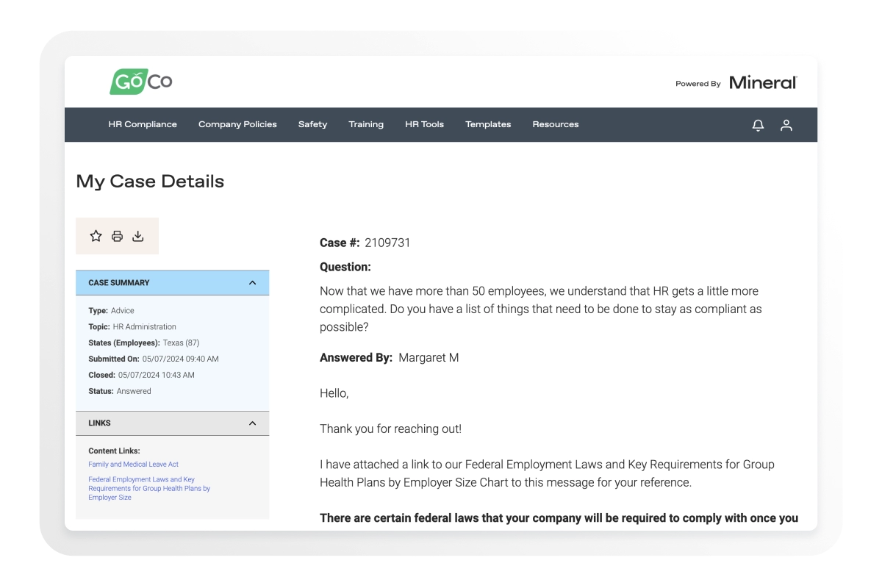This screenshot has height=588, width=882.
Task: Click the My Case Details heading
Action: [x=150, y=182]
